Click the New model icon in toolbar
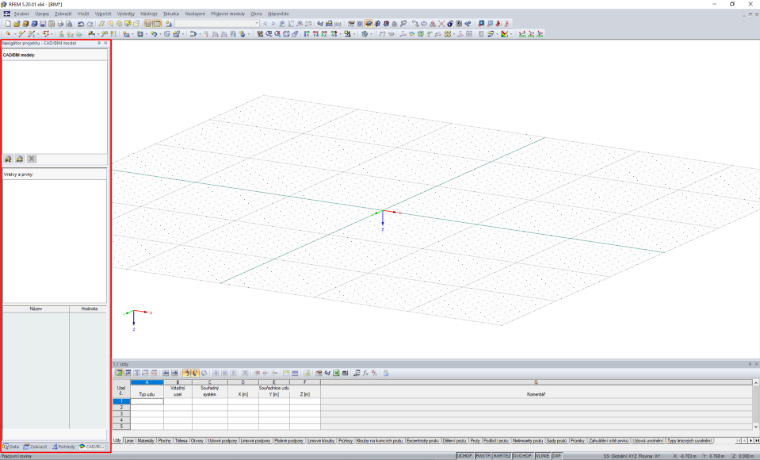 8,23
